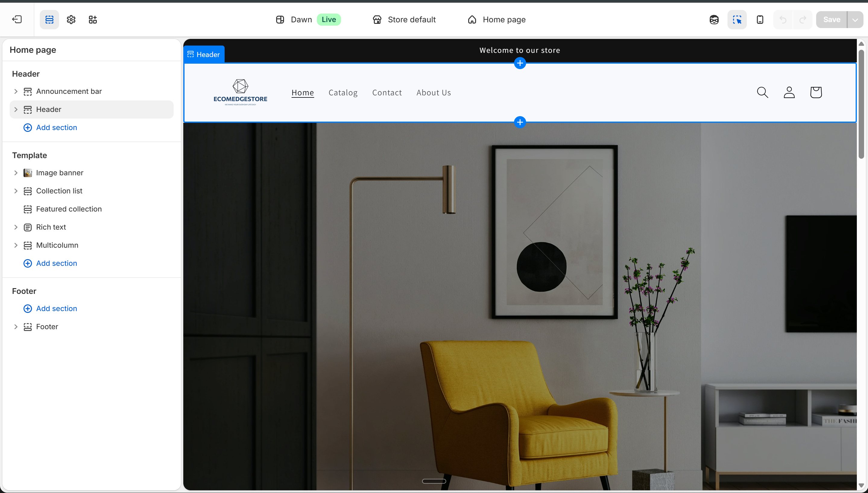This screenshot has width=868, height=493.
Task: Click the search icon in store header
Action: coord(762,92)
